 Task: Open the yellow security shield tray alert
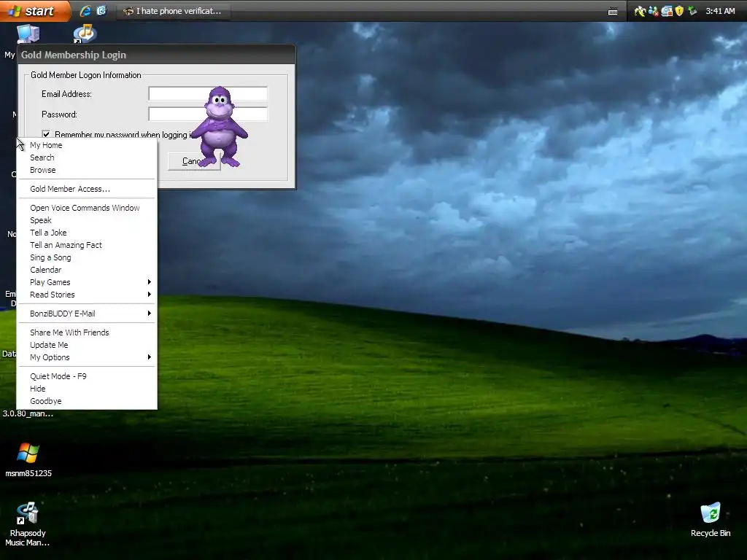tap(679, 11)
